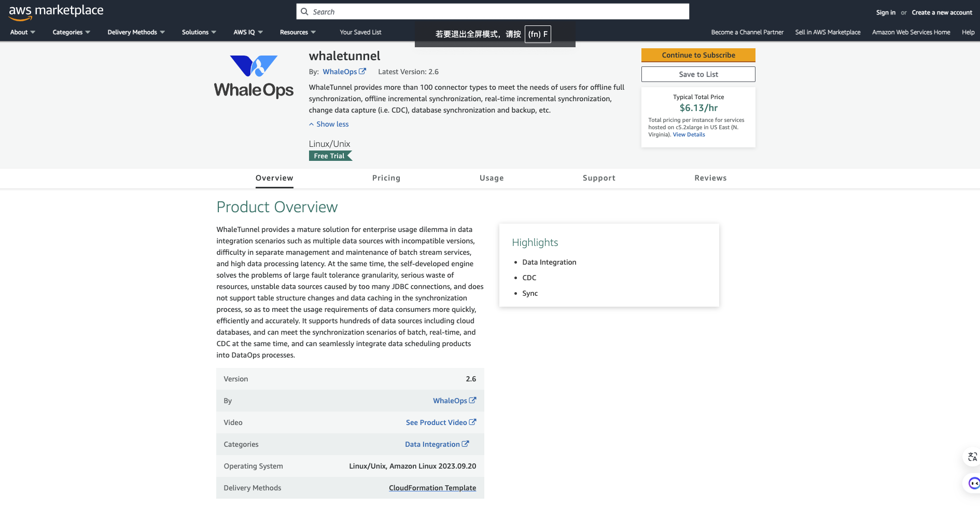This screenshot has width=980, height=521.
Task: Click the Linux/Unix platform label
Action: (x=329, y=144)
